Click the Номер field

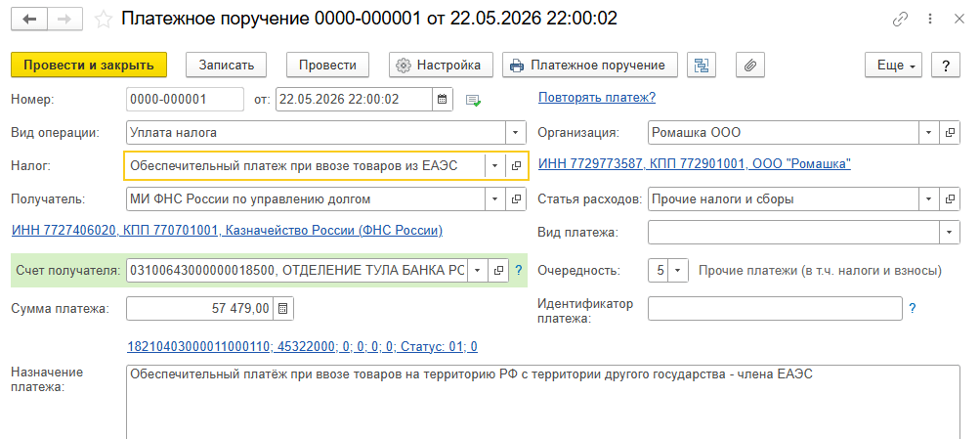tap(185, 99)
